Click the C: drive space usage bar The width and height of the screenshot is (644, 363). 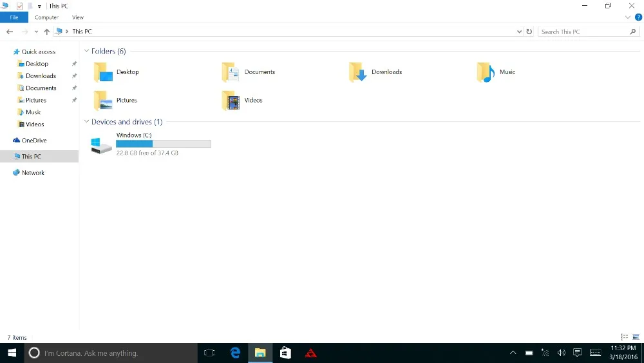point(164,144)
